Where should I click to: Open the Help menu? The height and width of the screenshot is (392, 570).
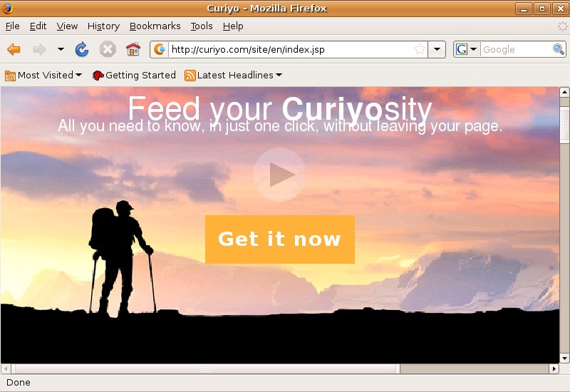[x=233, y=26]
